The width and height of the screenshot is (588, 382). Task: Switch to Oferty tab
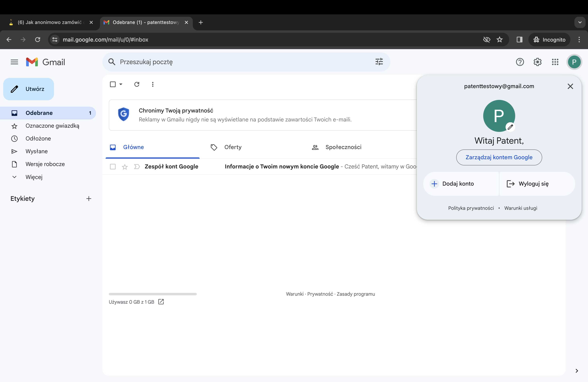click(253, 147)
